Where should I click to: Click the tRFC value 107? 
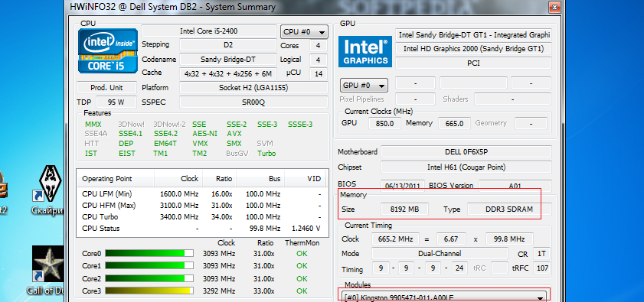click(541, 269)
